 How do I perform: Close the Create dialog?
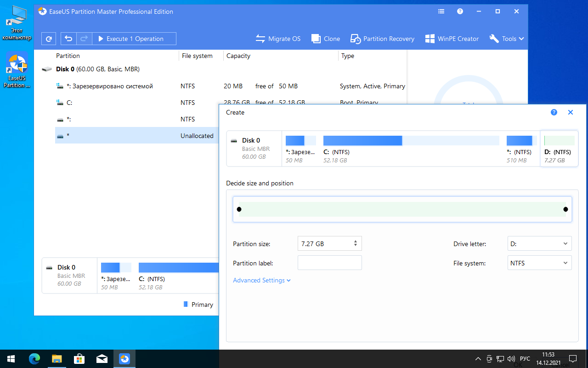571,112
